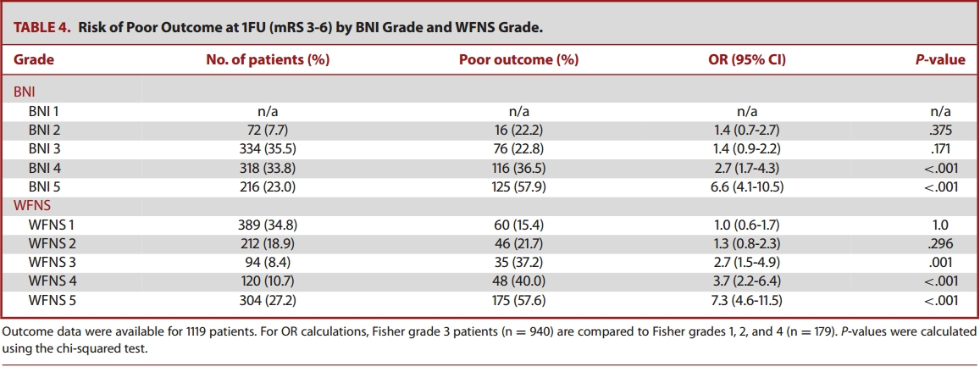Select the .375 P-value cell
This screenshot has height=367, width=980.
pos(940,128)
